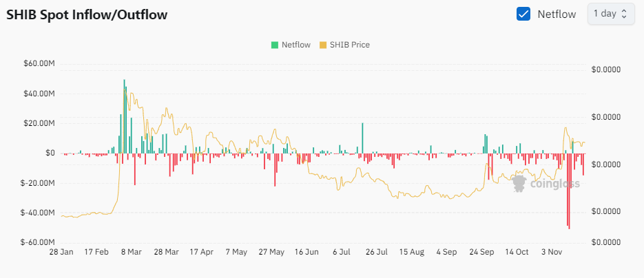Toggle the Netflow legend item
The image size is (644, 278).
point(291,45)
